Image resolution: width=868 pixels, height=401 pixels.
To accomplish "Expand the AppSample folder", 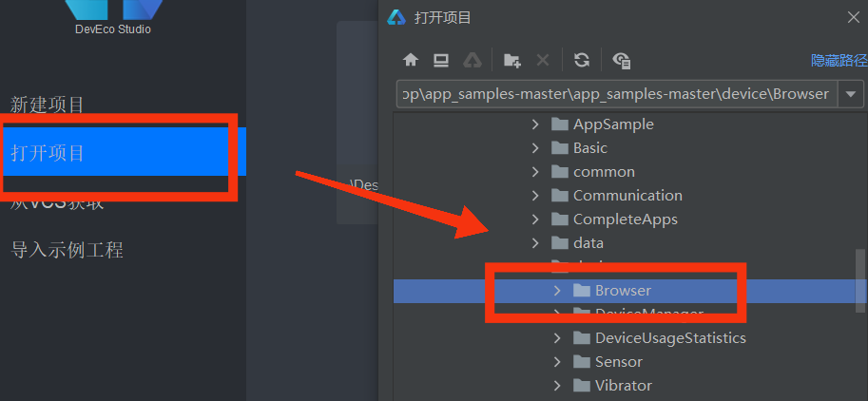I will pyautogui.click(x=534, y=124).
